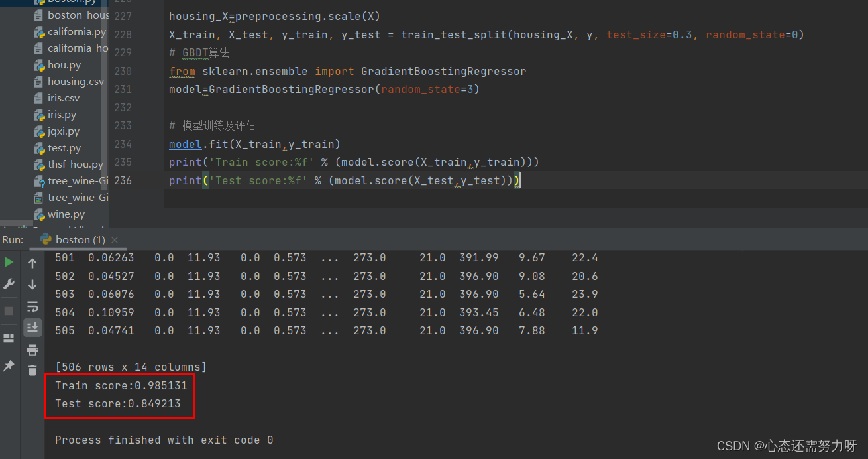Open wine.py file
The width and height of the screenshot is (868, 459).
pyautogui.click(x=66, y=214)
